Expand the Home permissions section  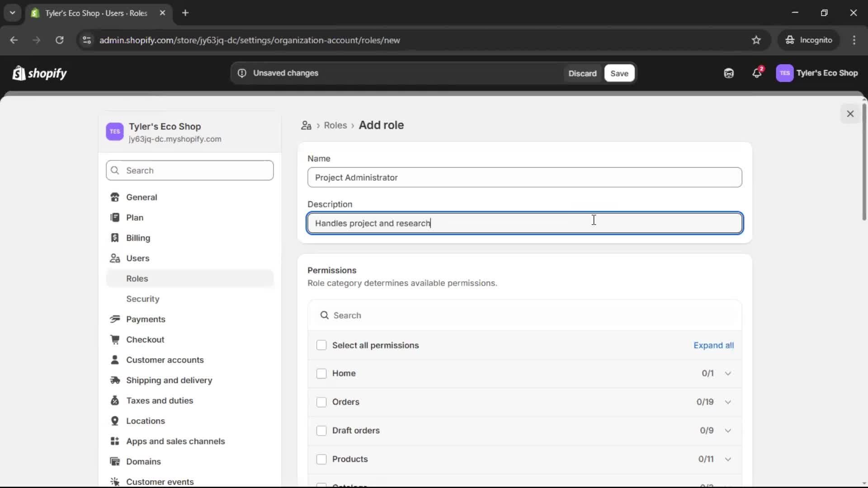[x=728, y=374]
